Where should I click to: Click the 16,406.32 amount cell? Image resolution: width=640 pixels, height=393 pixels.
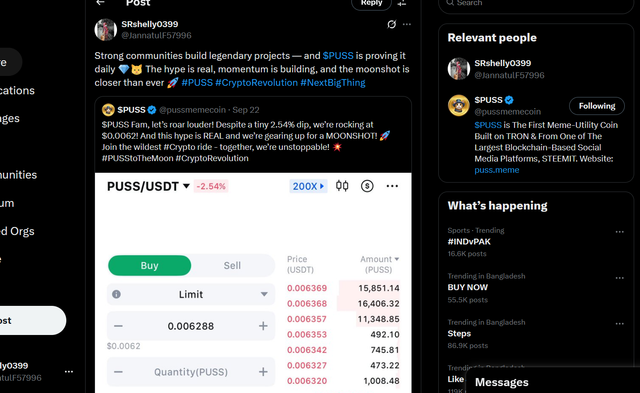tap(379, 304)
